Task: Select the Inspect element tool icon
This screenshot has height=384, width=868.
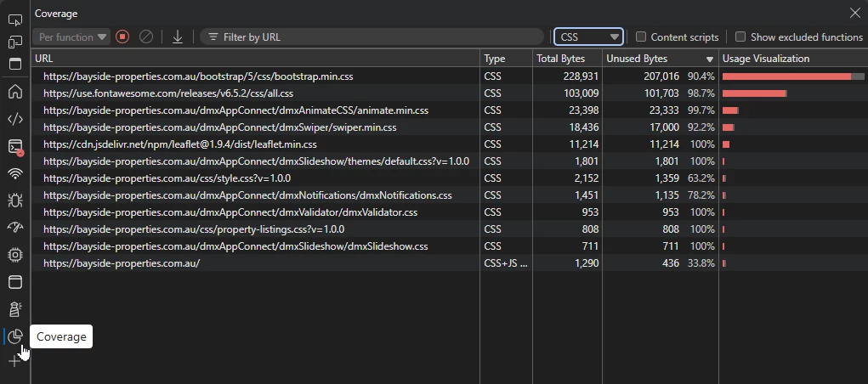Action: point(15,20)
